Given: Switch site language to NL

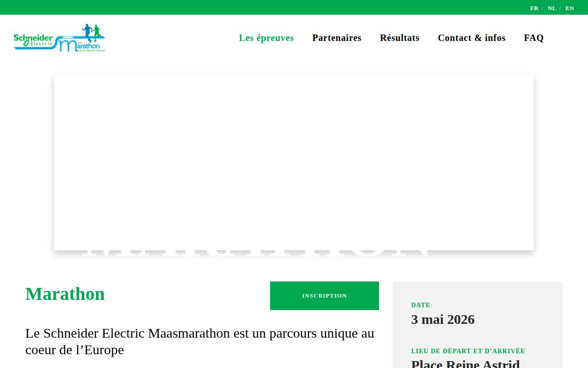Looking at the screenshot, I should pyautogui.click(x=552, y=8).
